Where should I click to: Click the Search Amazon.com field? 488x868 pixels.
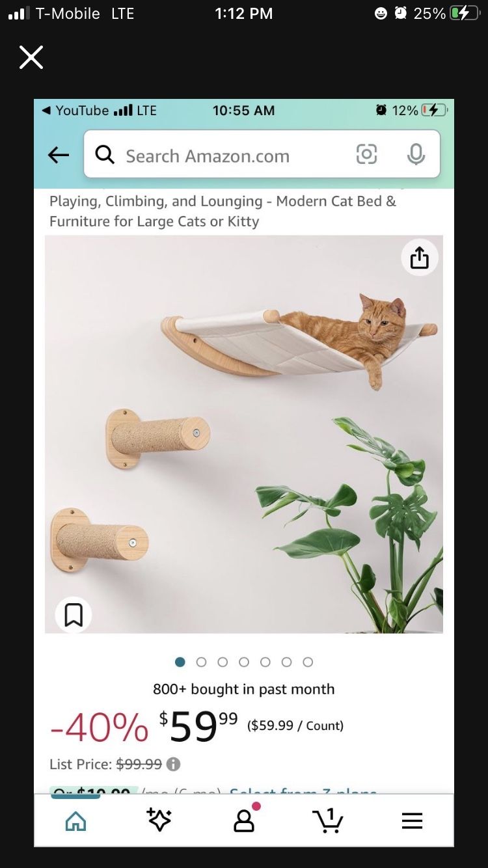click(x=262, y=154)
